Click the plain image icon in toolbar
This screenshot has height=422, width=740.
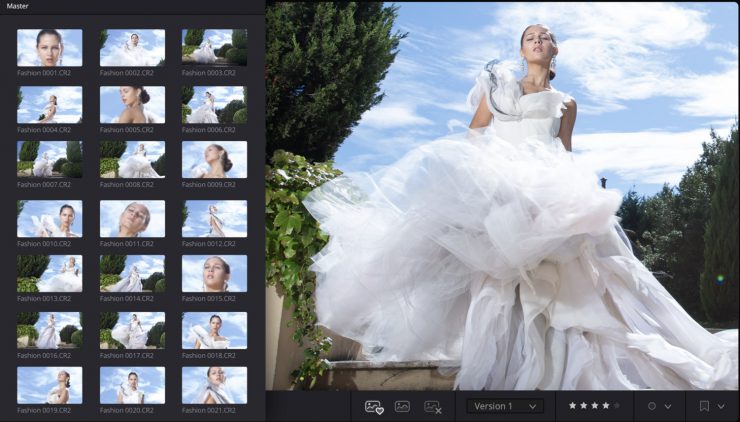402,406
